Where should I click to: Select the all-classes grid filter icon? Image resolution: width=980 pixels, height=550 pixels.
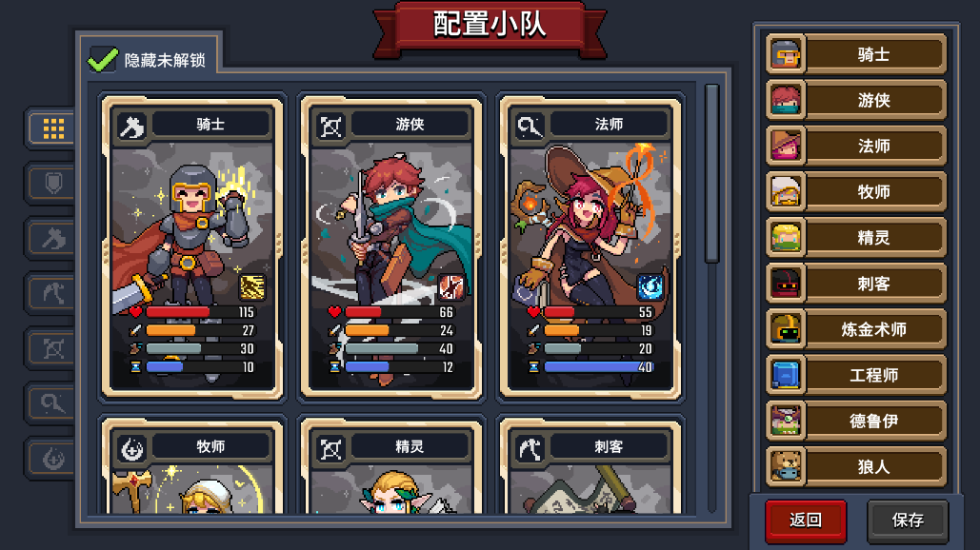(53, 128)
